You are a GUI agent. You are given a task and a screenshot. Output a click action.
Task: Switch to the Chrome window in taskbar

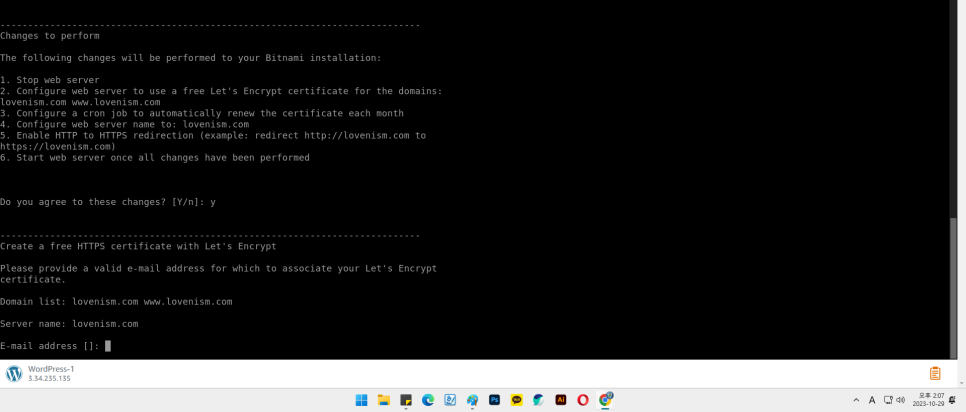pyautogui.click(x=606, y=400)
